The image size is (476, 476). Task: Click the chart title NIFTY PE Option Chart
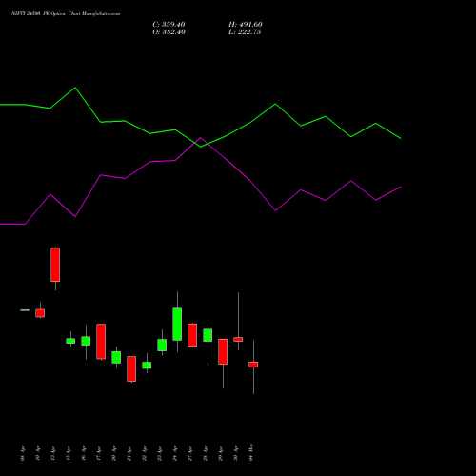(x=66, y=14)
